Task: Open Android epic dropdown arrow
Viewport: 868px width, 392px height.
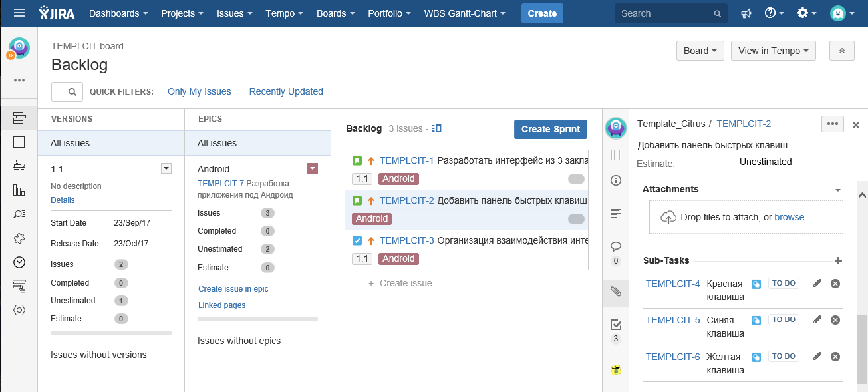Action: coord(313,169)
